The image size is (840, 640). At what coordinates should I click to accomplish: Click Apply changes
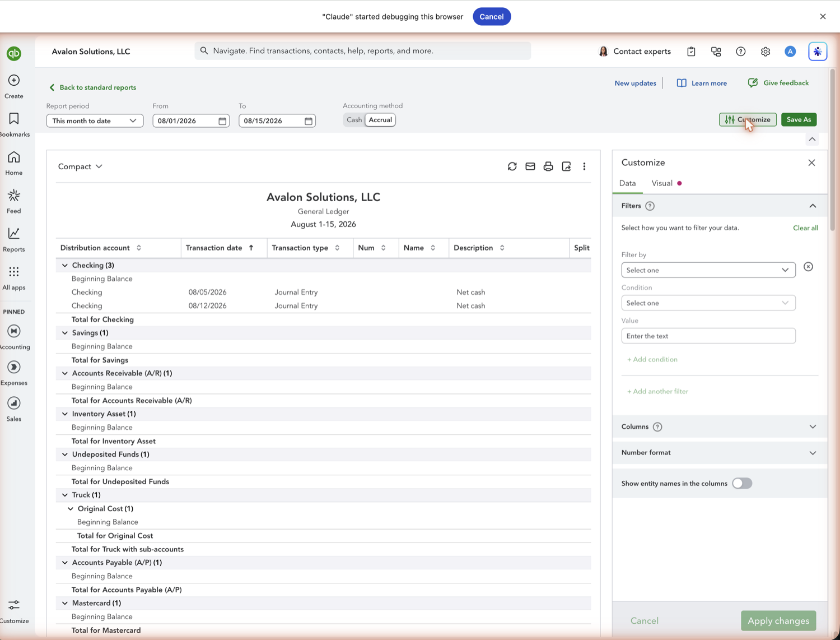click(x=778, y=621)
